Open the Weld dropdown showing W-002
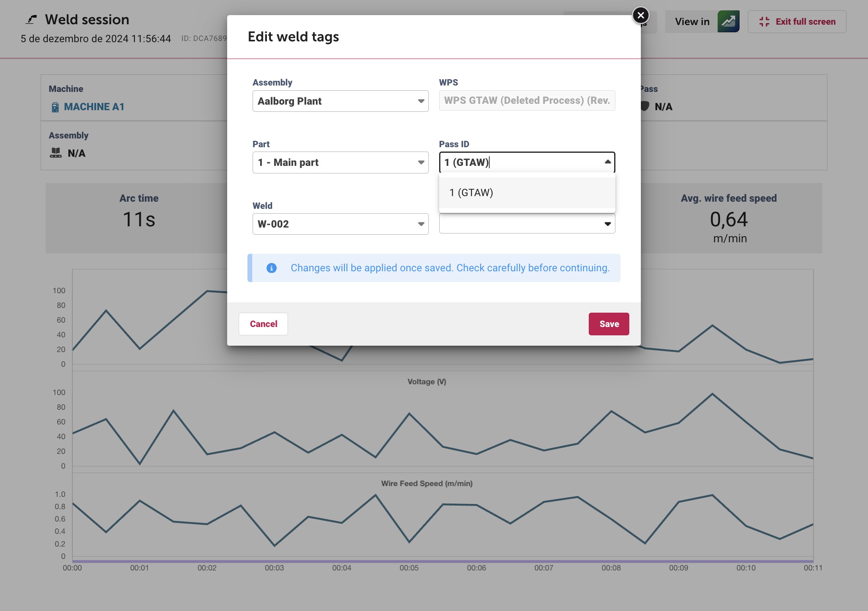This screenshot has height=611, width=868. [341, 224]
